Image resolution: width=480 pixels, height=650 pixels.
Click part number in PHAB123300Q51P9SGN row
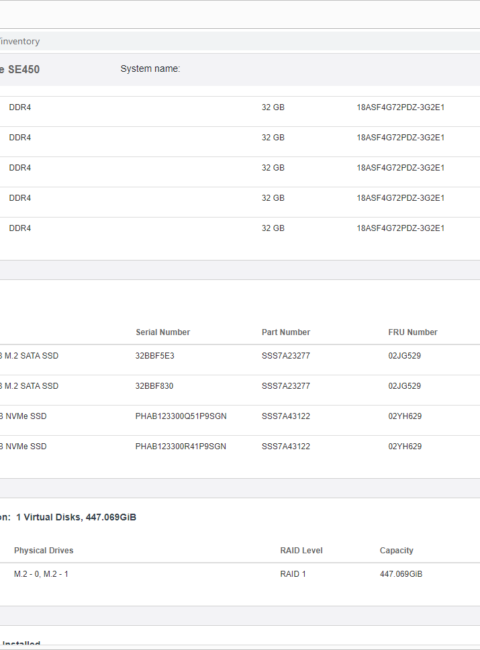tap(286, 416)
